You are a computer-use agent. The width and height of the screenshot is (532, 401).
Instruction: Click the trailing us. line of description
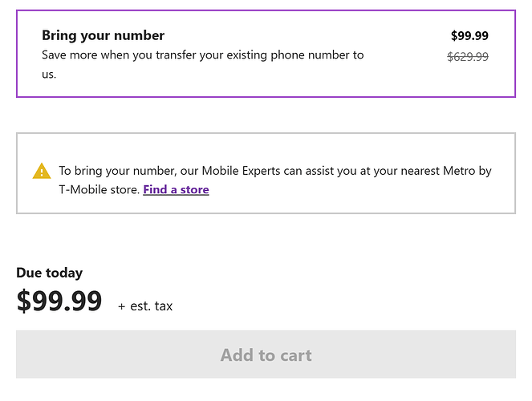pos(48,75)
